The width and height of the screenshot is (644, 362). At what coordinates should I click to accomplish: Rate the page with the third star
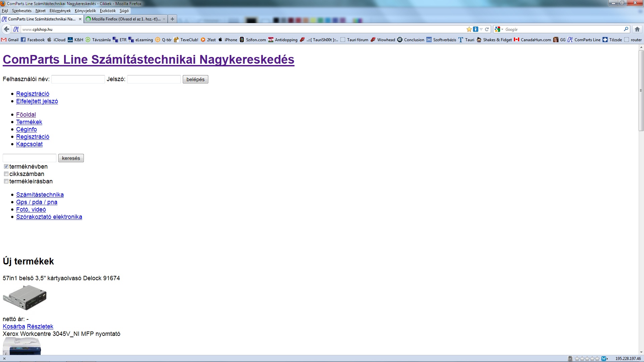coord(587,359)
